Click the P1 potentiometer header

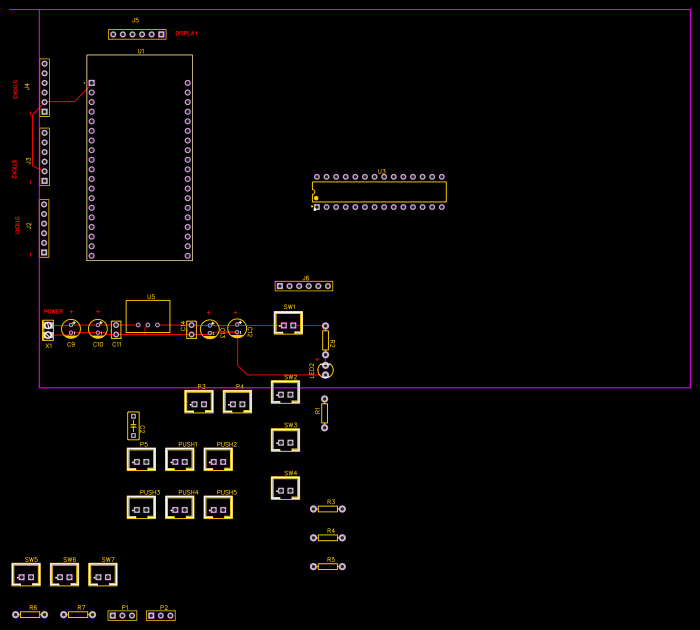[x=122, y=616]
